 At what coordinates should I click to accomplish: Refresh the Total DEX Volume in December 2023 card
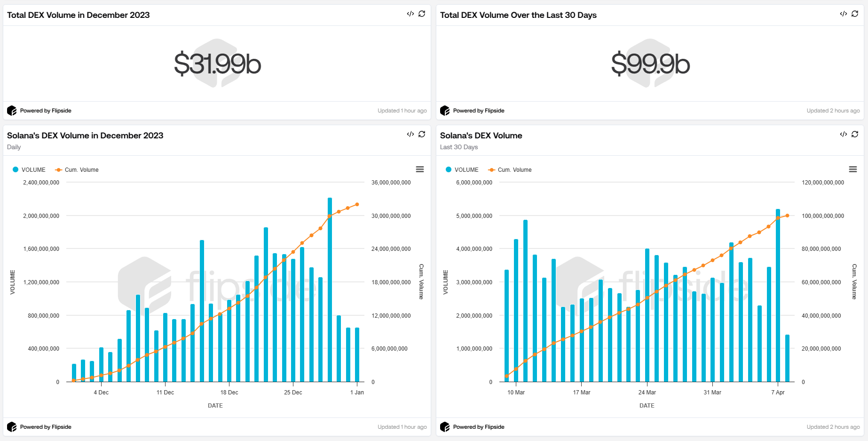click(x=422, y=14)
